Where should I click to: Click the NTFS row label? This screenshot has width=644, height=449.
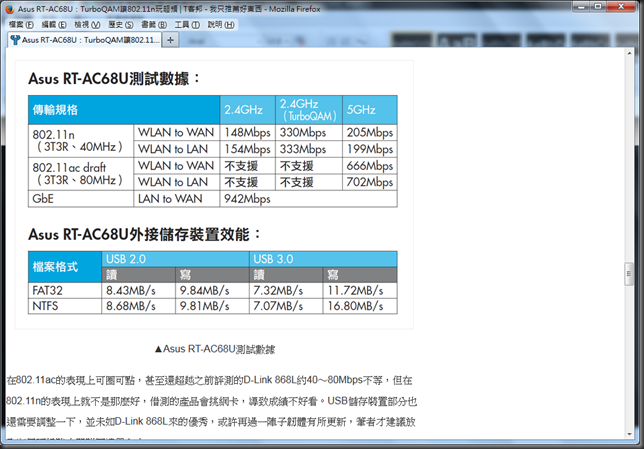(65, 306)
